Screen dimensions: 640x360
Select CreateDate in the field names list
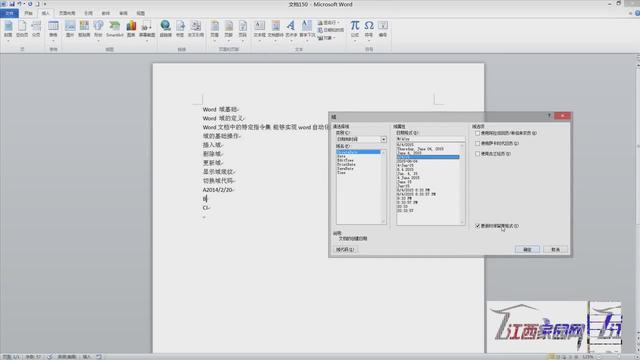pyautogui.click(x=358, y=152)
